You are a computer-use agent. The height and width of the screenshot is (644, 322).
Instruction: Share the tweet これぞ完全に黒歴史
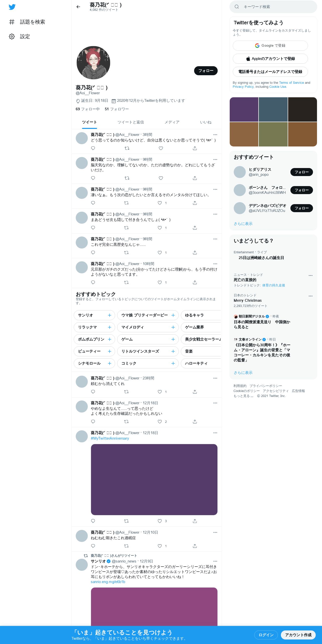point(195,253)
